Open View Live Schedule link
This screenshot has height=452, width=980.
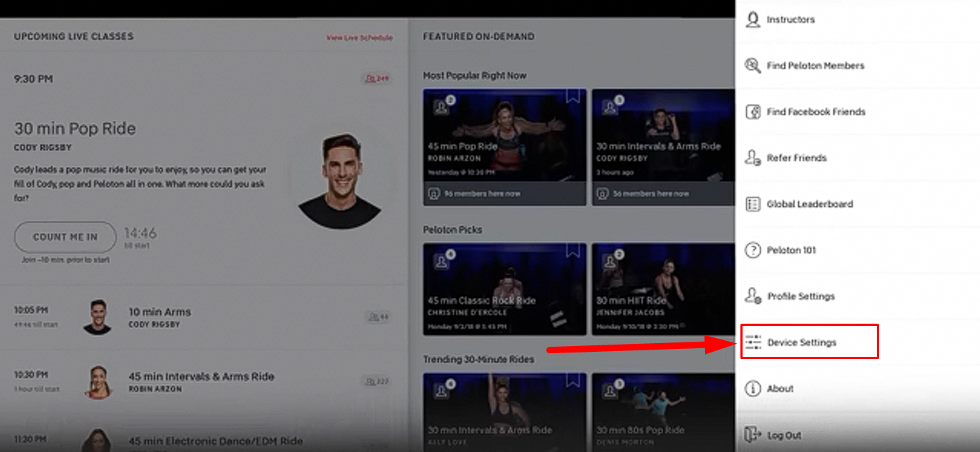359,37
